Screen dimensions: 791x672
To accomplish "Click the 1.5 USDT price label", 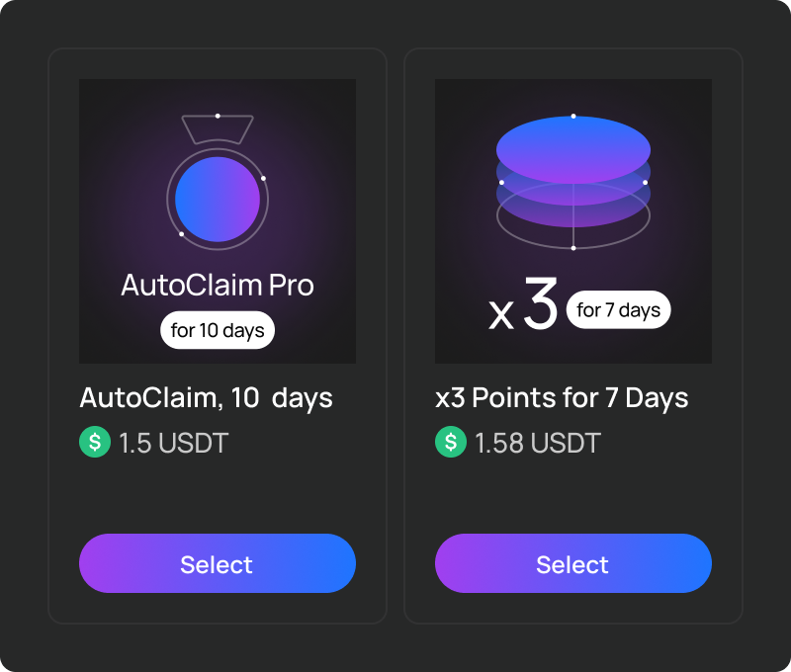I will [x=173, y=443].
